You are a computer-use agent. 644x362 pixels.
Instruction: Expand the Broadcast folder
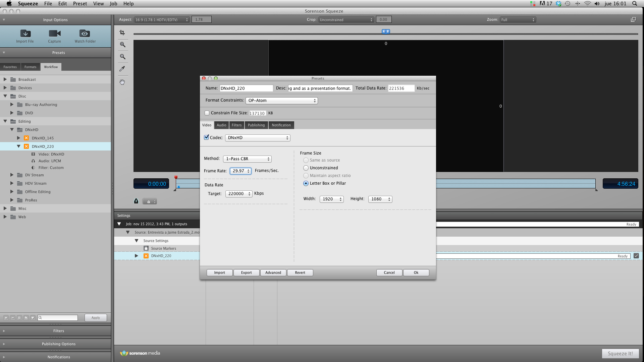click(5, 79)
